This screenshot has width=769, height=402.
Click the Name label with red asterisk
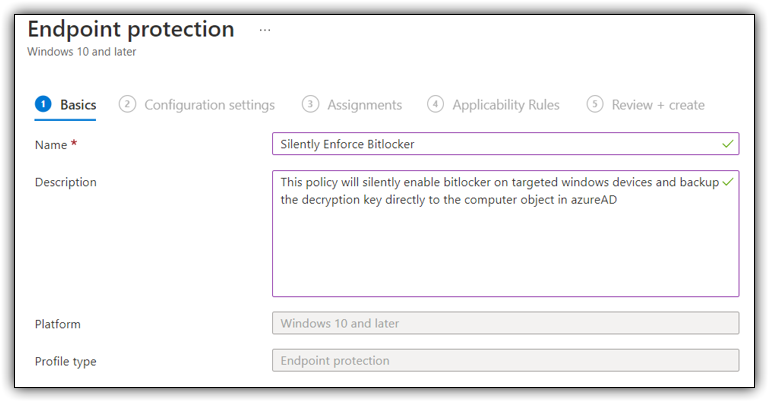(56, 145)
